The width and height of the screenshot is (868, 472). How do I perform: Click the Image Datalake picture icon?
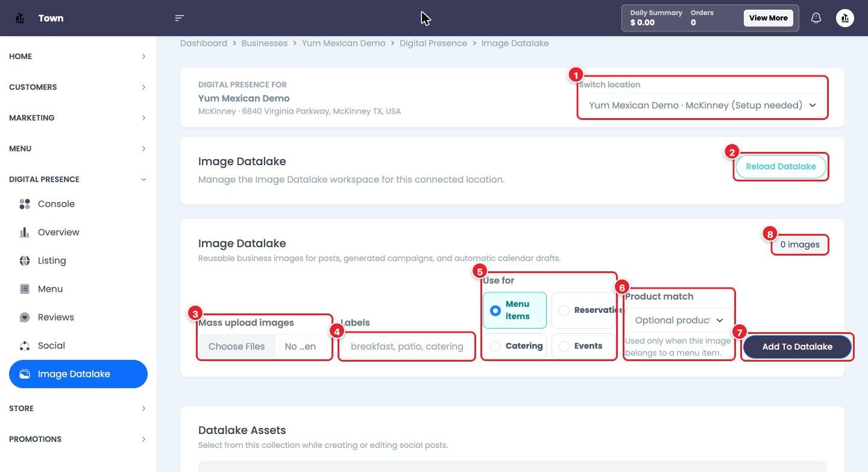point(25,374)
